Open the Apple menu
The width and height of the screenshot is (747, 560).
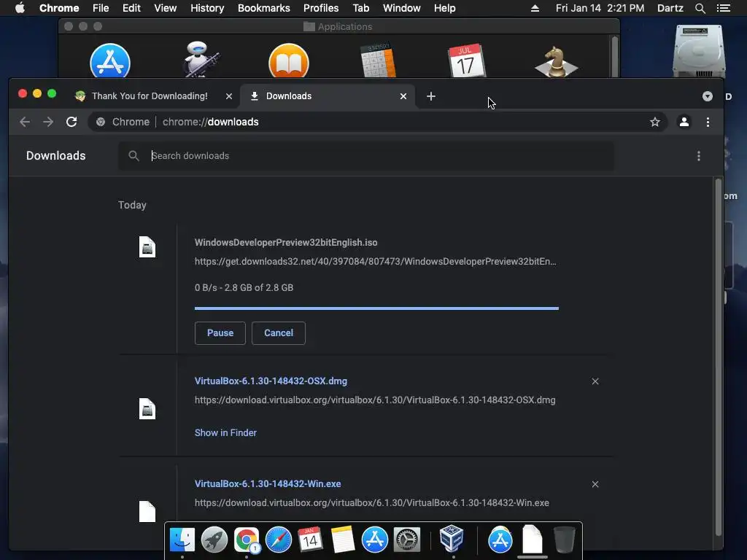click(20, 8)
